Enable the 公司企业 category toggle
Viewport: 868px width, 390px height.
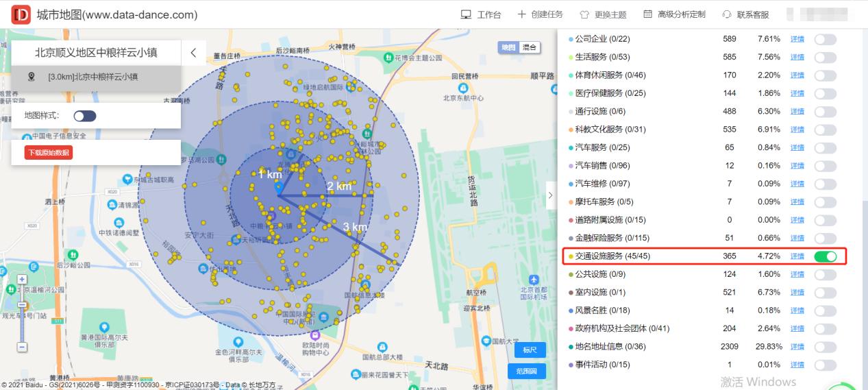point(825,39)
